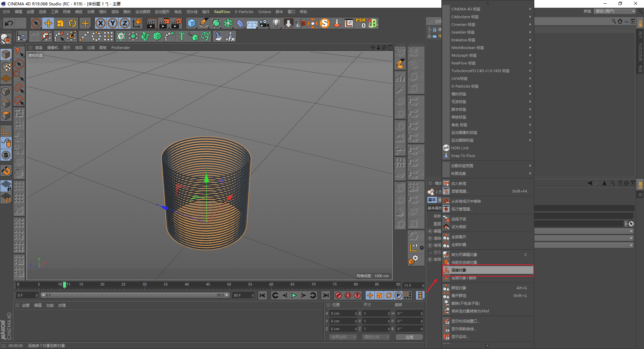
Task: Choose 群组对象 menu entry
Action: click(488, 288)
